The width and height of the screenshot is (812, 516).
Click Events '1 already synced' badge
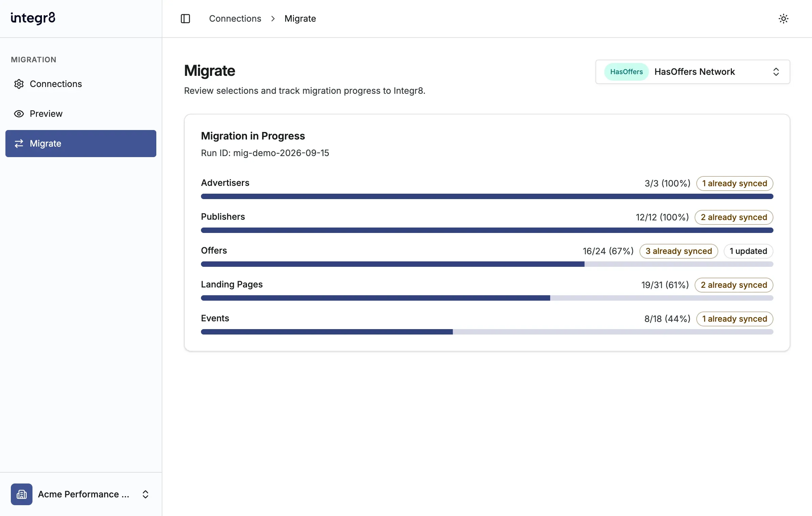point(735,319)
